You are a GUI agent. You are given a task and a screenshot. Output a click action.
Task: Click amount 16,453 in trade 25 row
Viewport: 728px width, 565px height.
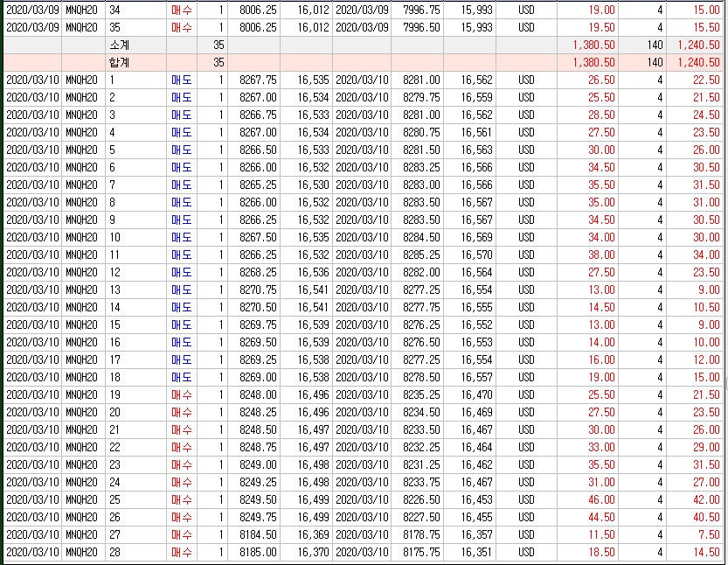pos(476,500)
